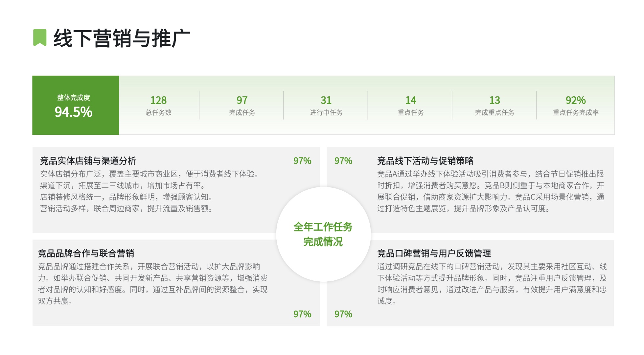Select the 13 completed key tasks number

pos(494,100)
